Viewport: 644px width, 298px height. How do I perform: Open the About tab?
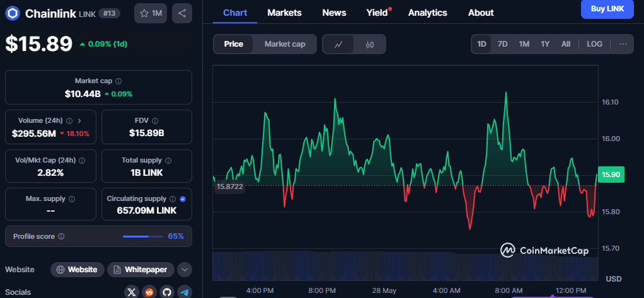(481, 13)
